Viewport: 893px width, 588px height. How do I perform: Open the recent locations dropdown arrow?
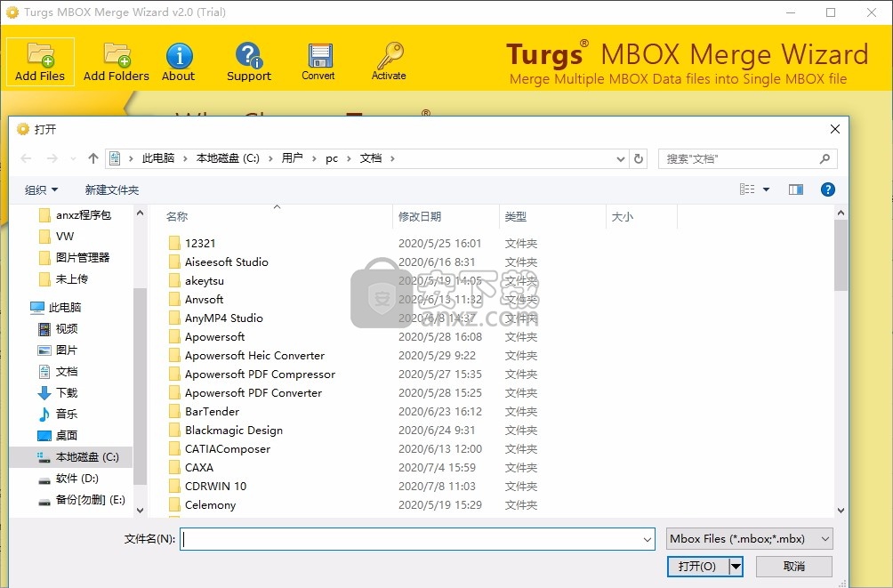(73, 158)
